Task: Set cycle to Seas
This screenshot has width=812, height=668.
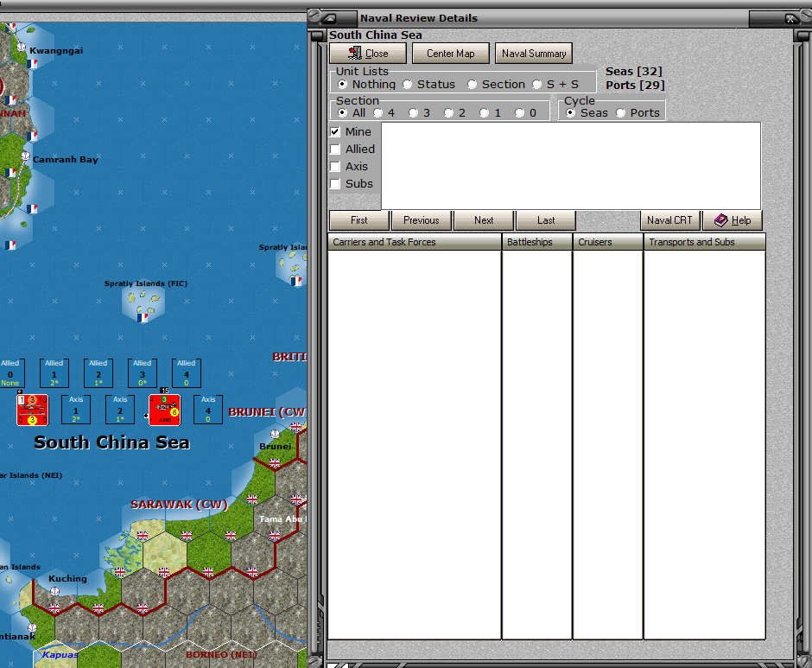Action: click(570, 113)
